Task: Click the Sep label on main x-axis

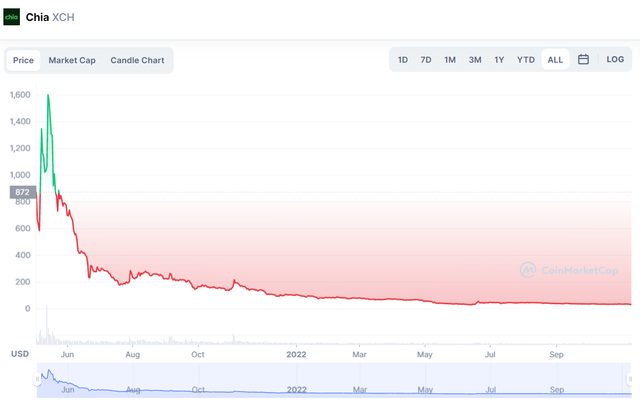Action: click(x=556, y=354)
